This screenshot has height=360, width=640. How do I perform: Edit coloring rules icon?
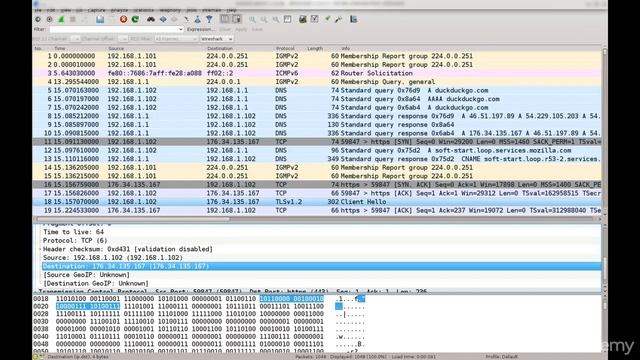tap(327, 19)
